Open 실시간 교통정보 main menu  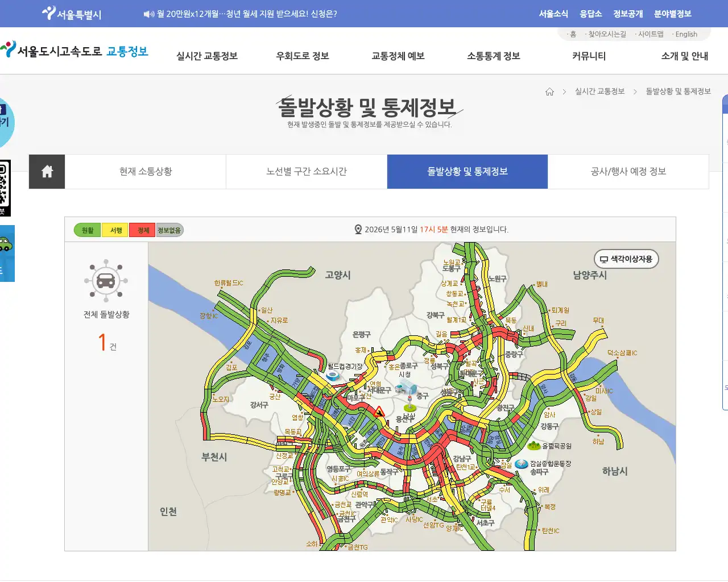207,56
